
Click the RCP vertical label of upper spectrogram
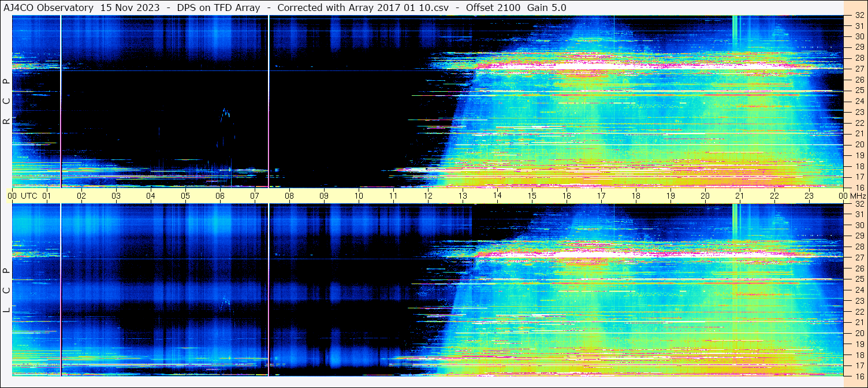[6, 101]
